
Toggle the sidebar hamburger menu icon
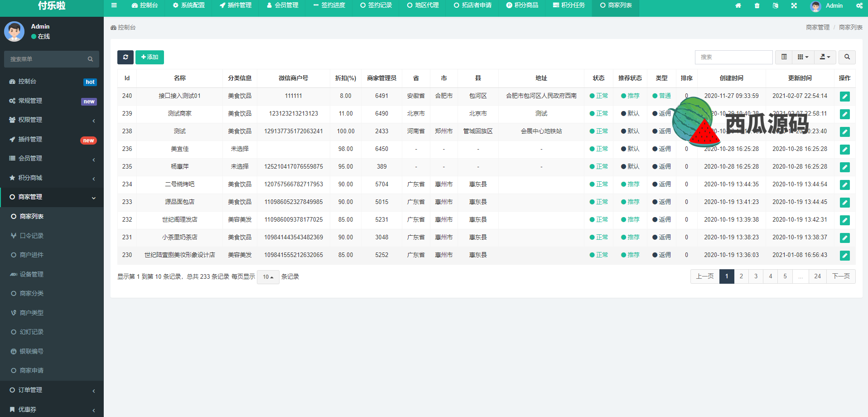pos(114,5)
